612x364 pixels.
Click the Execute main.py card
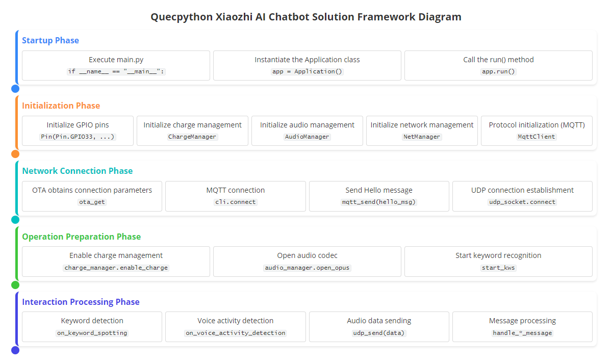point(116,65)
